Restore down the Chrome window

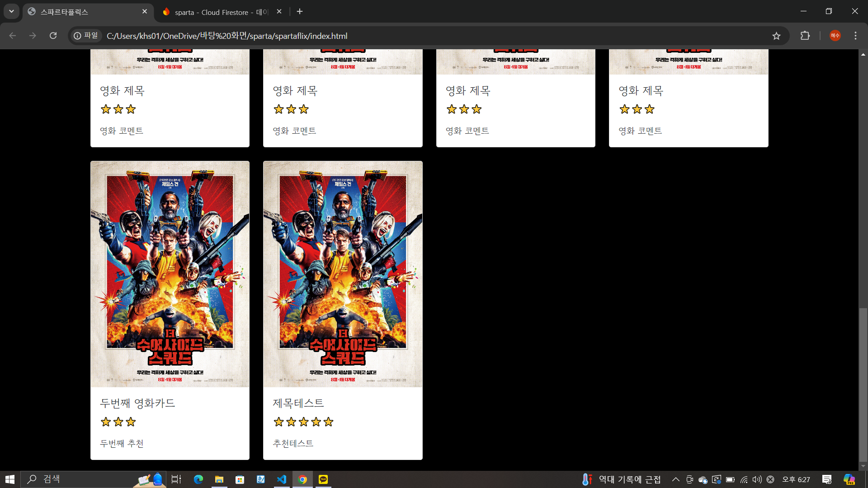click(829, 11)
